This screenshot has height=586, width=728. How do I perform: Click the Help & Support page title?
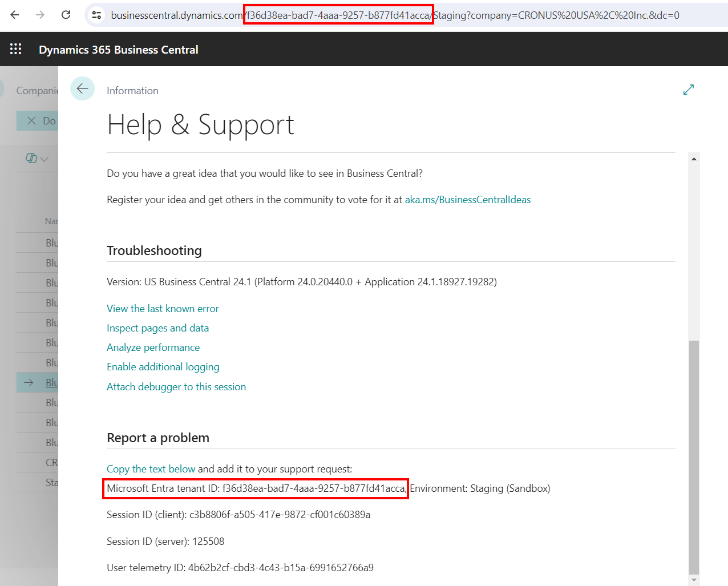[201, 125]
